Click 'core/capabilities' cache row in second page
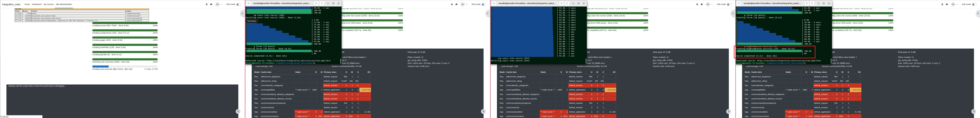The image size is (980, 118). (x=312, y=90)
